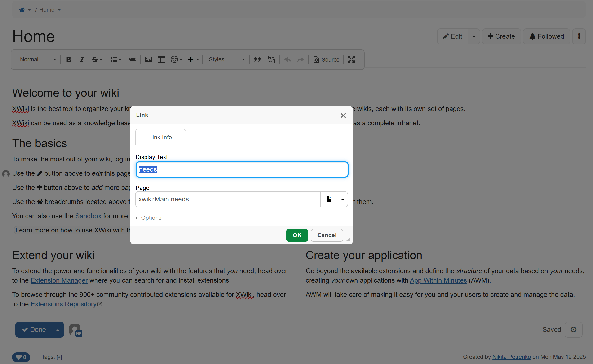Image resolution: width=593 pixels, height=364 pixels.
Task: Open the bulleted list dropdown
Action: 115,59
